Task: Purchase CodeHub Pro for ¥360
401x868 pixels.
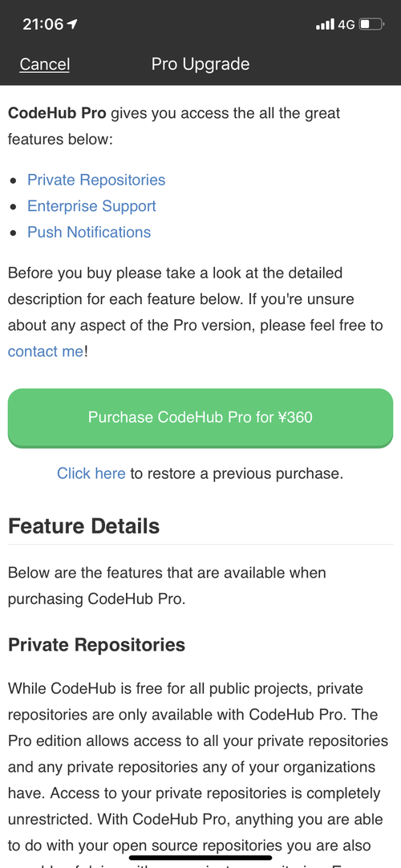Action: coord(200,417)
